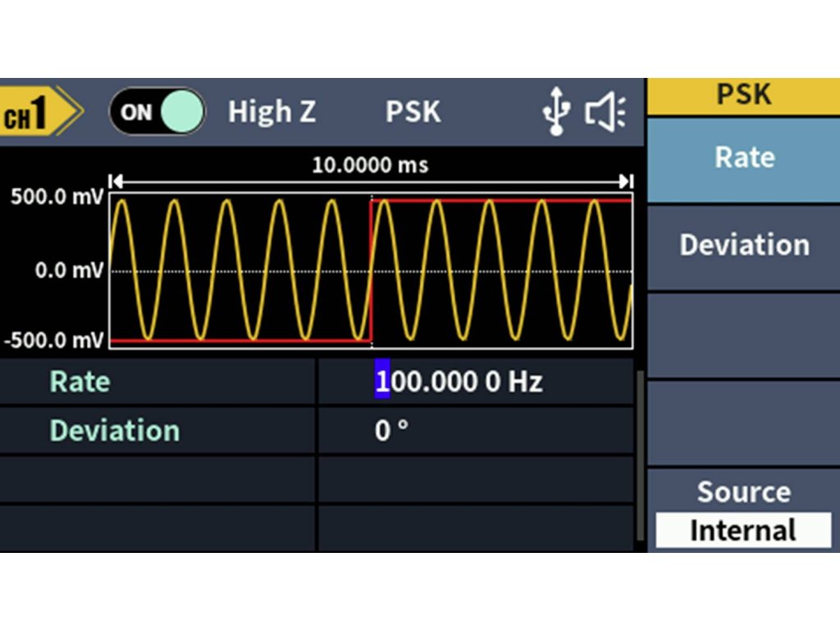Click the CH1 channel indicator arrow
Image resolution: width=840 pixels, height=630 pixels.
tap(39, 113)
